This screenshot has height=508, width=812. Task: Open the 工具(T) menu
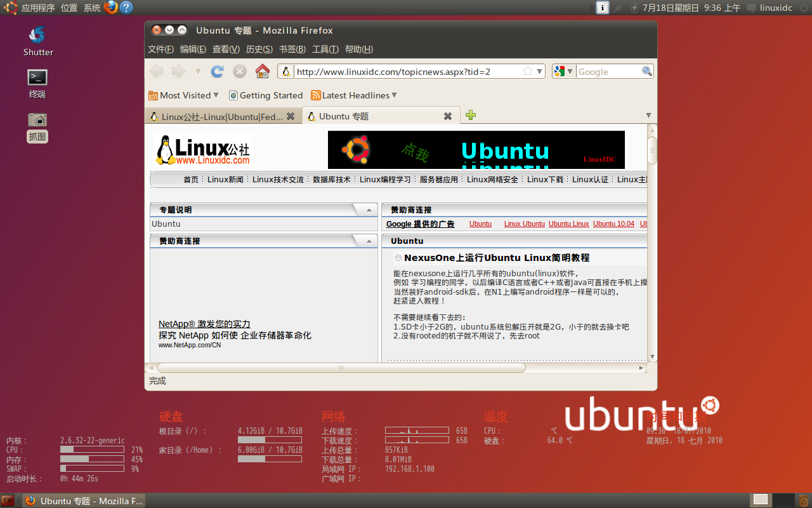tap(325, 49)
